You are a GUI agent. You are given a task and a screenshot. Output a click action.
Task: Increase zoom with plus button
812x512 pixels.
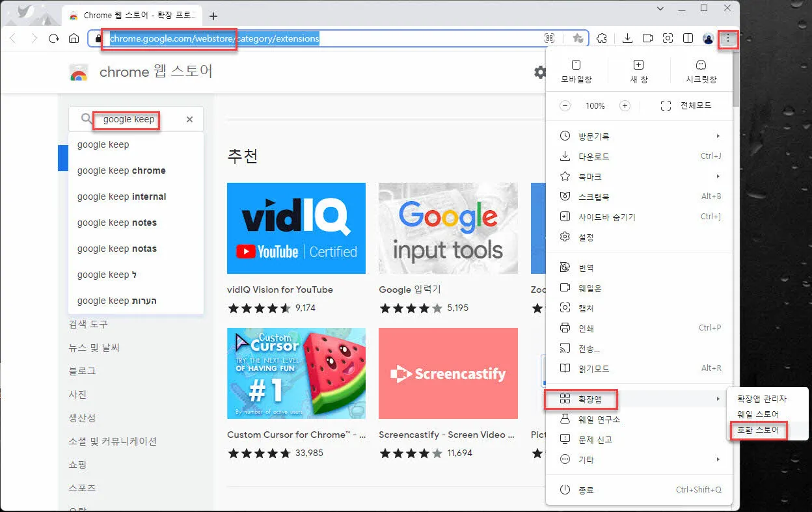click(625, 105)
